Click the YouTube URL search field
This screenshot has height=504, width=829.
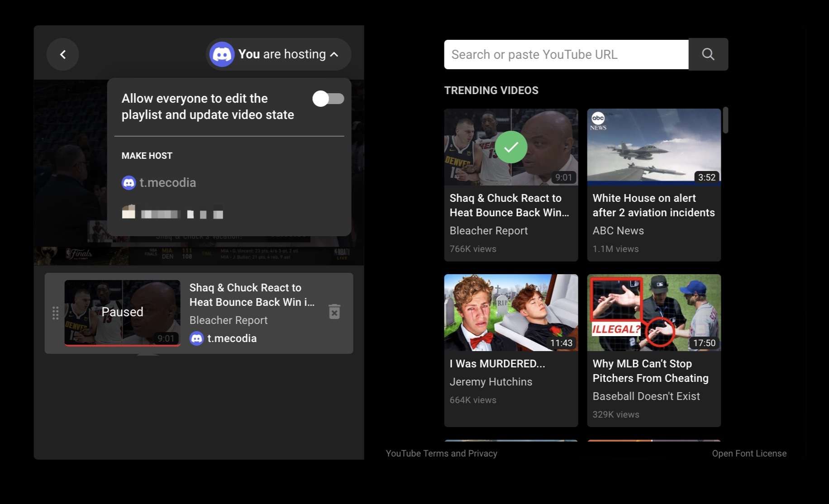coord(566,54)
